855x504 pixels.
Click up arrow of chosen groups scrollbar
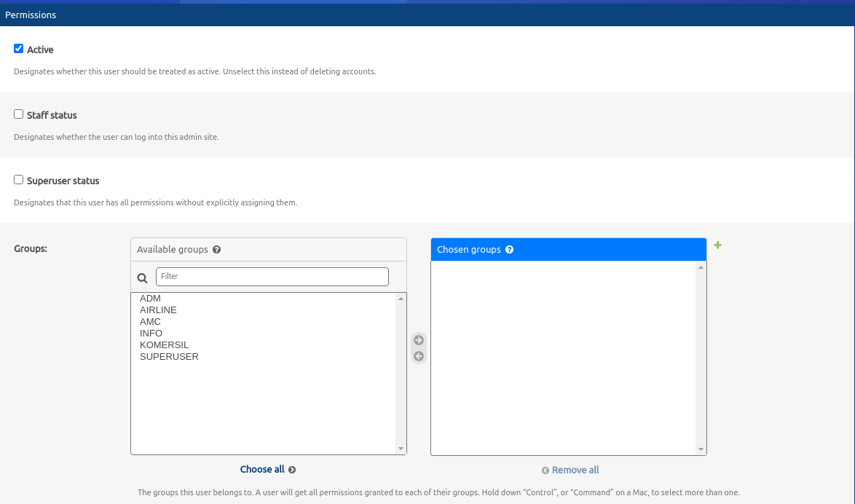pyautogui.click(x=701, y=267)
